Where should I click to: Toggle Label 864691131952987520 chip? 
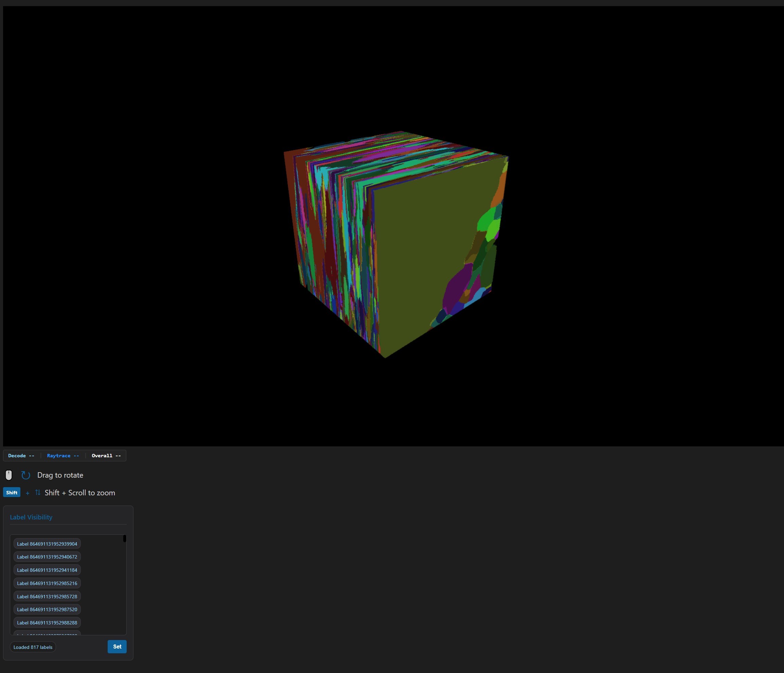47,609
